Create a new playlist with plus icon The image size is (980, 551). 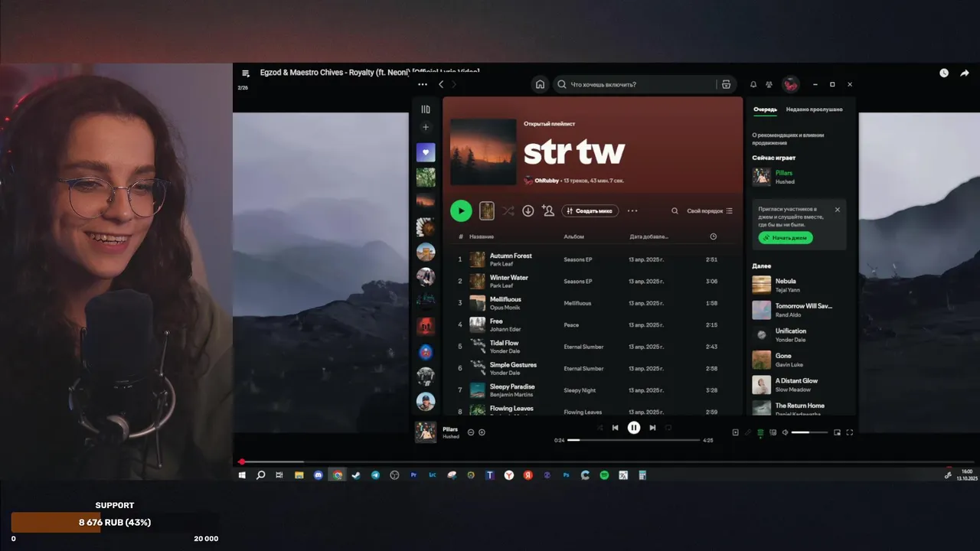click(426, 127)
